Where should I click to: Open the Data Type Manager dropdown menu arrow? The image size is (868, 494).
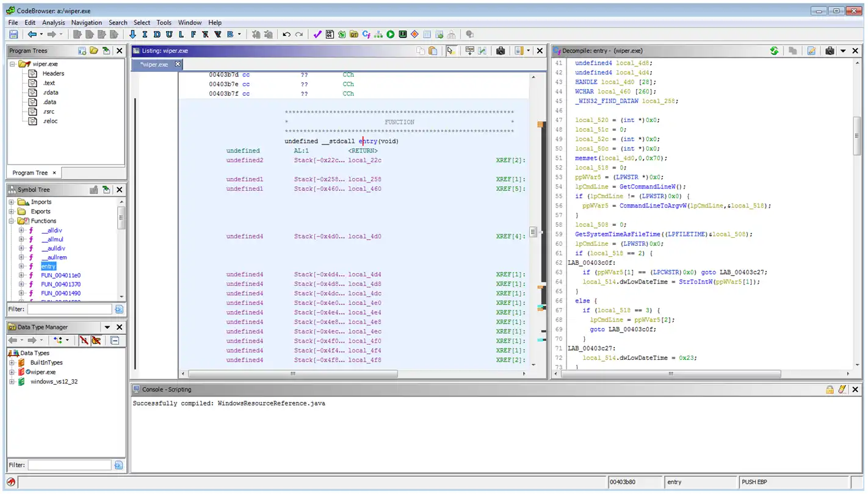tap(107, 328)
